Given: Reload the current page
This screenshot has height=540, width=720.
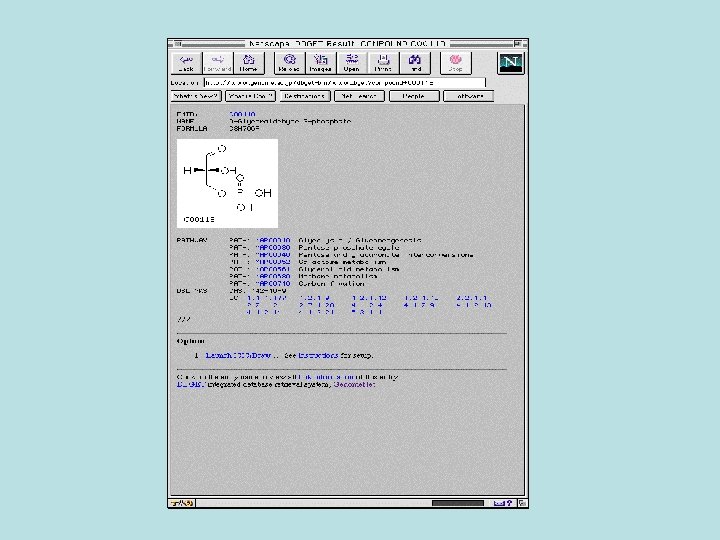Looking at the screenshot, I should click(x=288, y=62).
